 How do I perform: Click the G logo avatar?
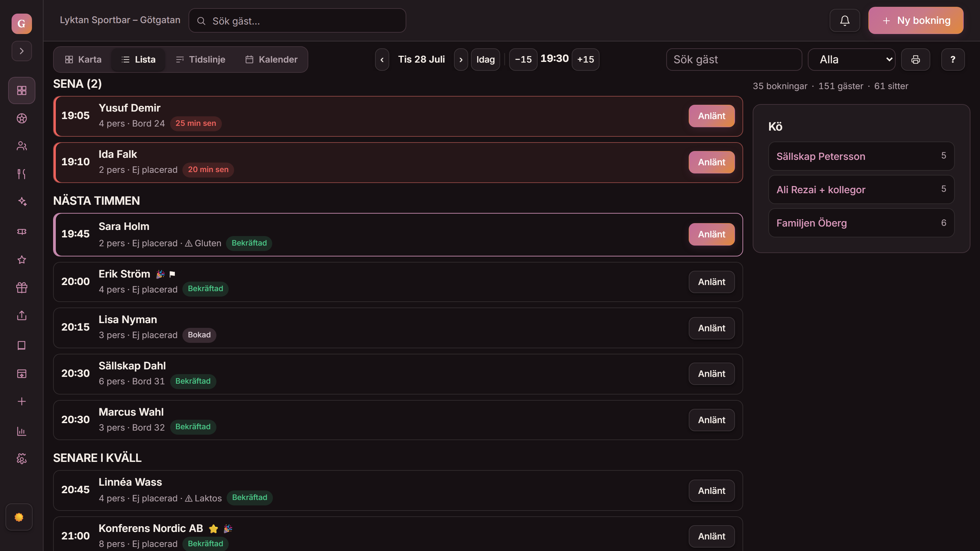tap(22, 23)
